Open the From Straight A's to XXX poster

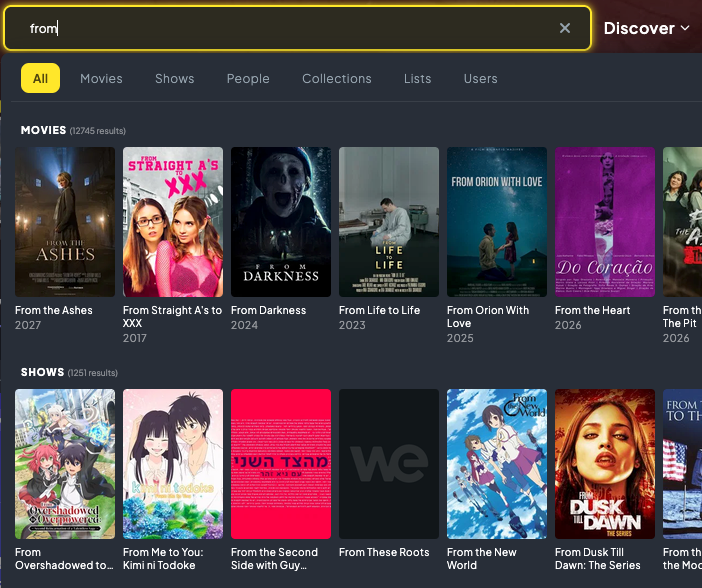pos(173,222)
